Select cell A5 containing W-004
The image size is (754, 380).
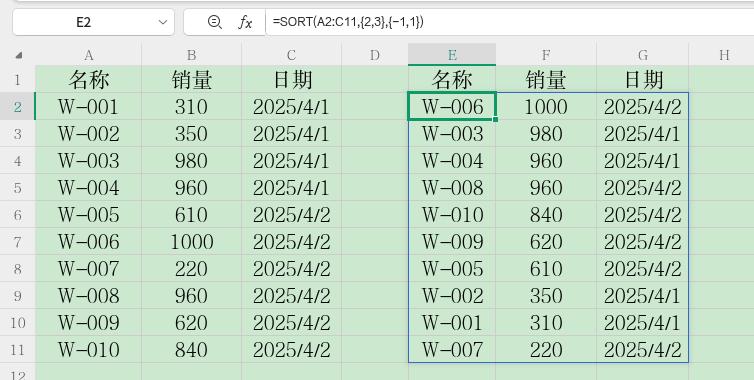point(88,188)
